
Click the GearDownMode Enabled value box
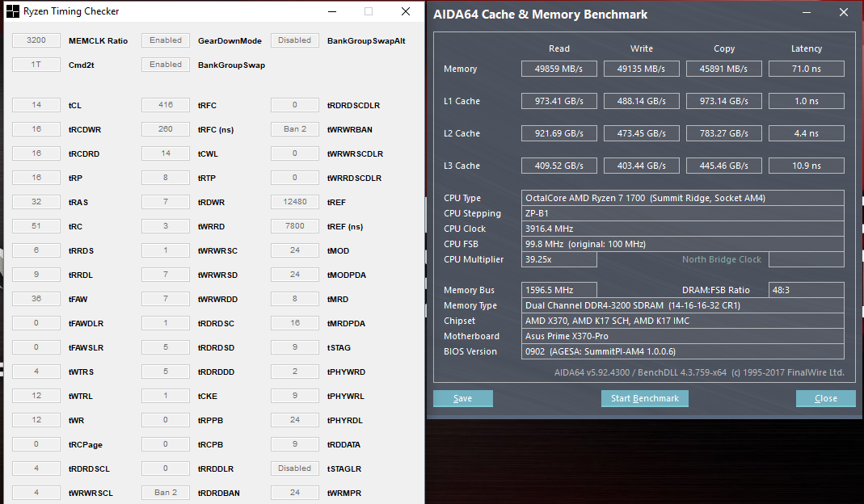tap(166, 40)
